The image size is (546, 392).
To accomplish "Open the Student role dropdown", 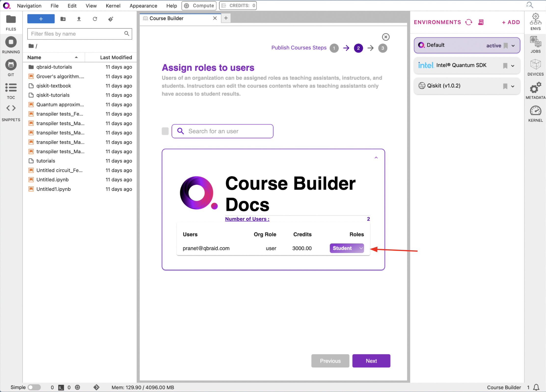I will click(347, 248).
